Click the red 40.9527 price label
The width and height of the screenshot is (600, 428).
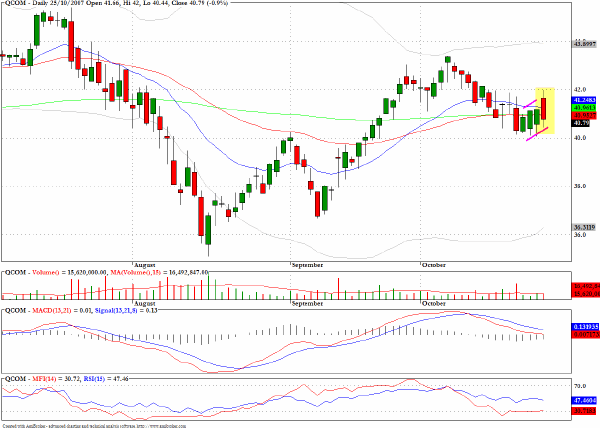coord(584,115)
